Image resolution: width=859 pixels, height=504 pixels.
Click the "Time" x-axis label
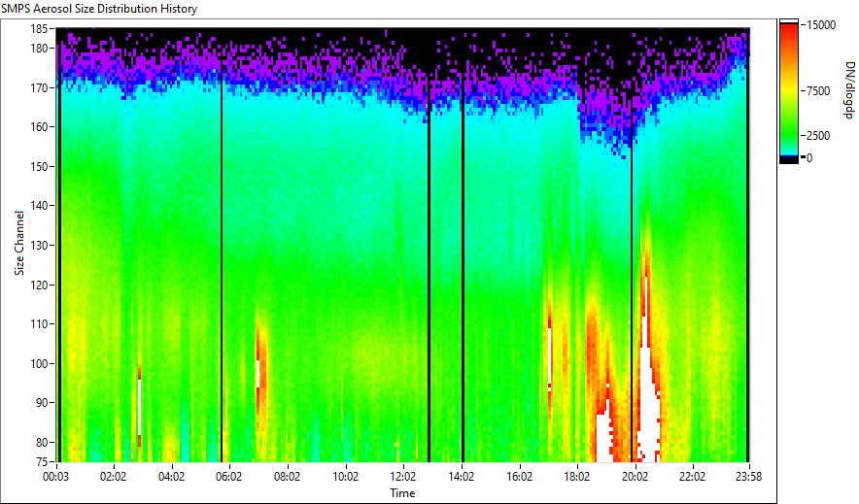tap(402, 493)
